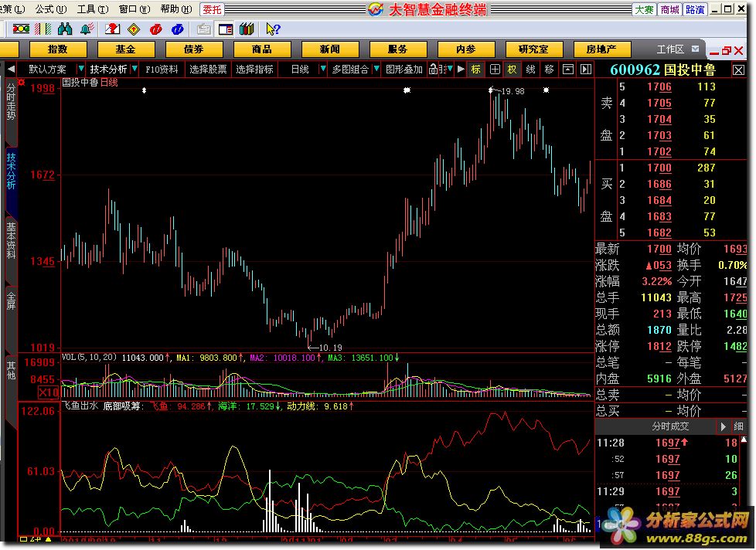Viewport: 756px width, 550px height.
Task: Click the lock icon in chart toolbar
Action: tap(433, 70)
